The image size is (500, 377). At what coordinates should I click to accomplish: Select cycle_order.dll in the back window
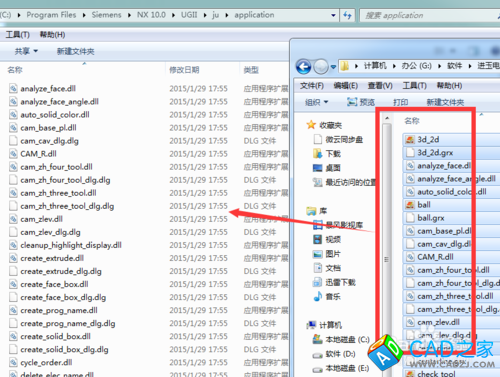click(46, 362)
